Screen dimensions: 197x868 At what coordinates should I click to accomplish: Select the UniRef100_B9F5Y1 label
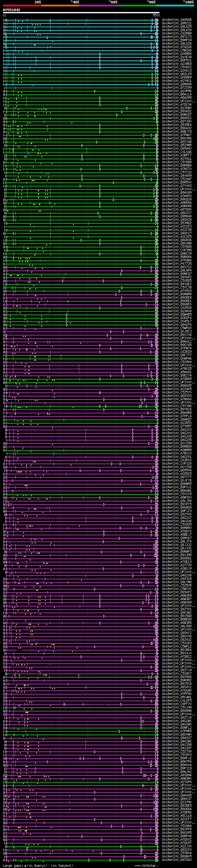pos(177,61)
